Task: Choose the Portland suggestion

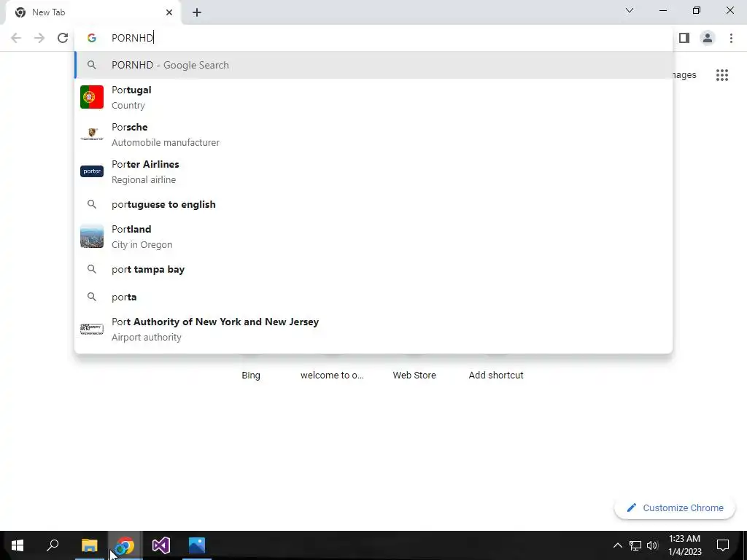Action: (x=373, y=237)
